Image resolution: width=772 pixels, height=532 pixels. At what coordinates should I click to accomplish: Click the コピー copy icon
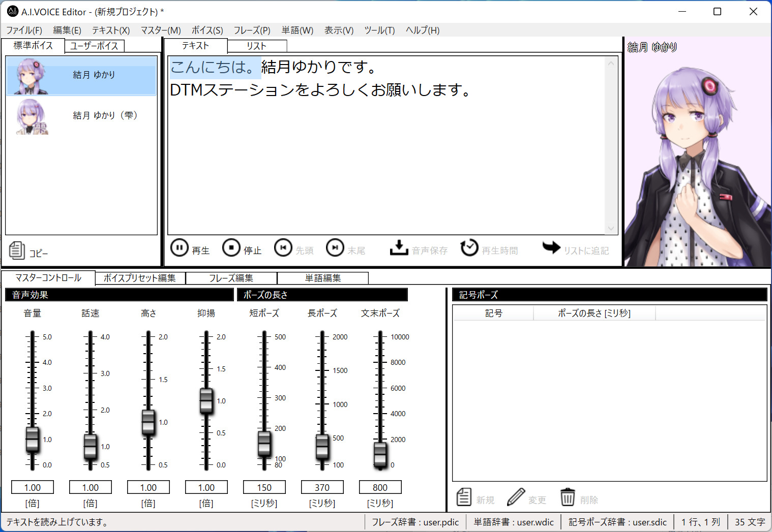click(x=17, y=250)
